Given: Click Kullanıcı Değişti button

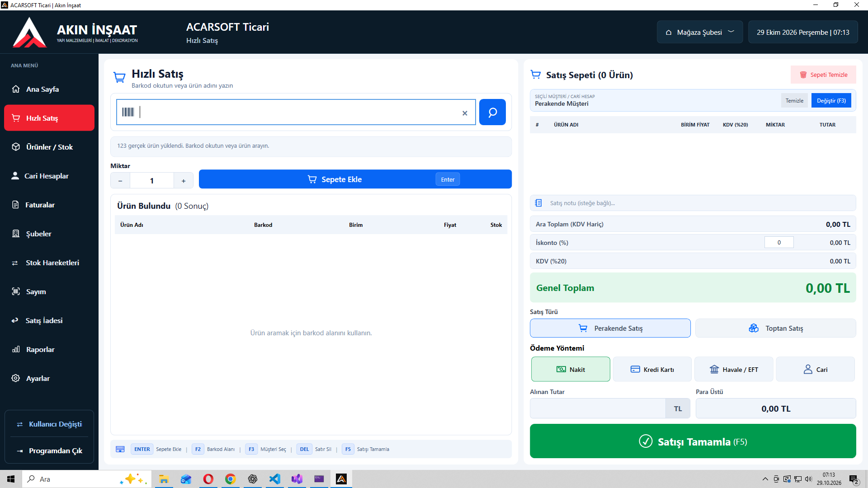Looking at the screenshot, I should point(49,424).
